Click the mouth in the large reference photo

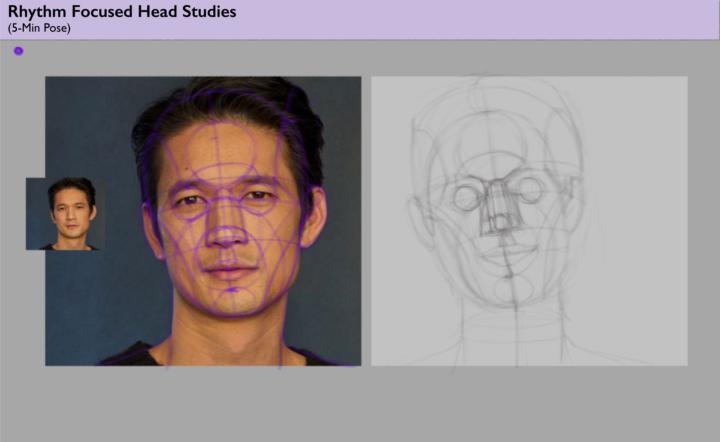tap(231, 270)
